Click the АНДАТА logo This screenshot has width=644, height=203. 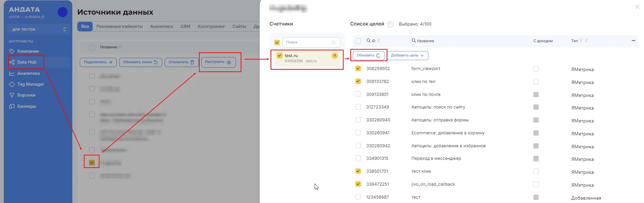tap(24, 10)
